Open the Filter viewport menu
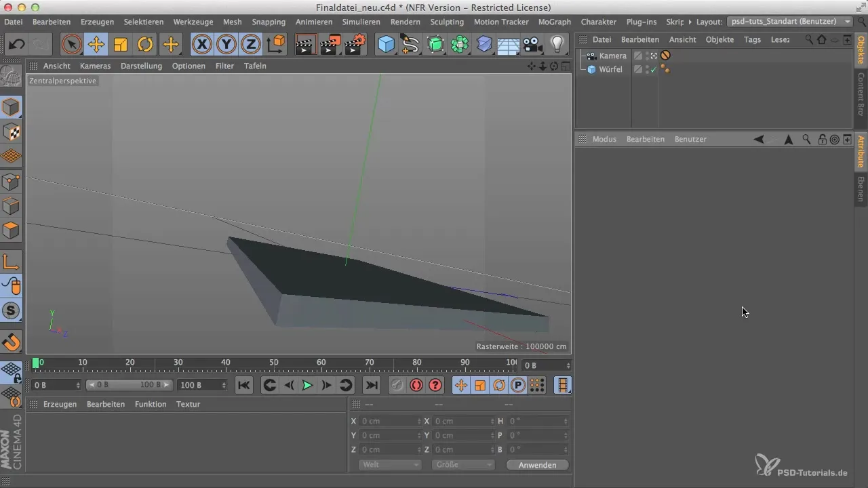This screenshot has width=868, height=488. pyautogui.click(x=224, y=66)
